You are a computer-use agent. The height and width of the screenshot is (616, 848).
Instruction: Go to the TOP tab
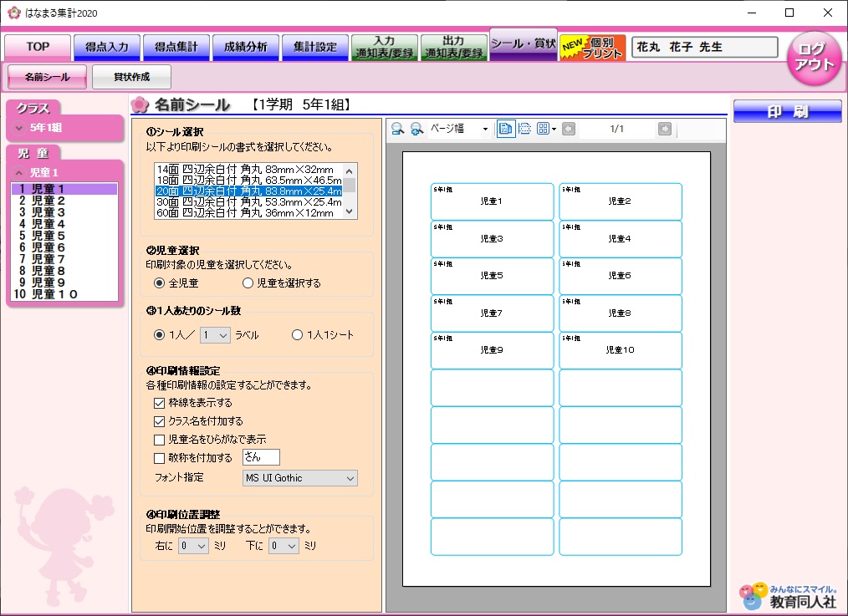38,47
